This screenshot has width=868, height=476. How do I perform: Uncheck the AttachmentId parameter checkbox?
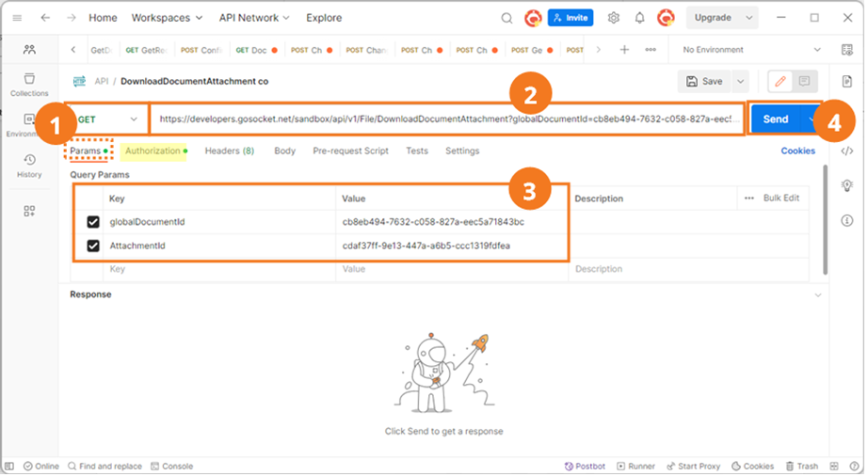tap(93, 246)
